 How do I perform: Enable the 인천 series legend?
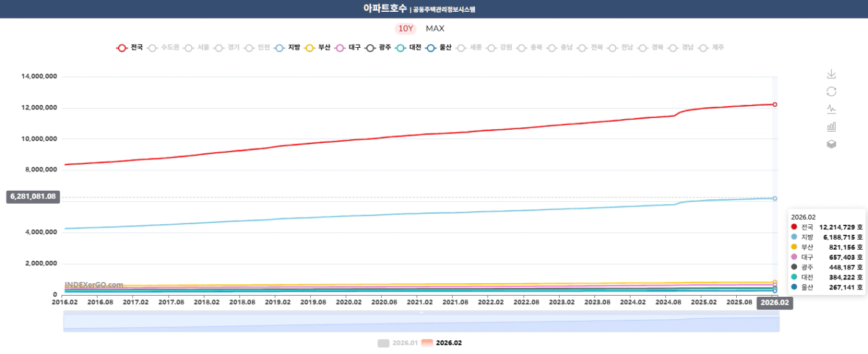tap(257, 48)
